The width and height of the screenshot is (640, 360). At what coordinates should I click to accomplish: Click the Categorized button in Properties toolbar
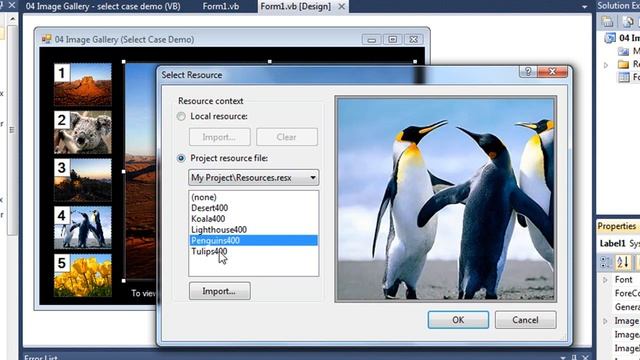(x=605, y=262)
